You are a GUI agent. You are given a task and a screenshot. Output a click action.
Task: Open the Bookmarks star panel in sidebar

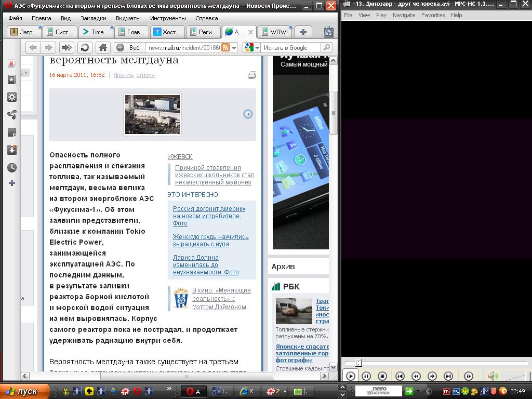point(11,79)
